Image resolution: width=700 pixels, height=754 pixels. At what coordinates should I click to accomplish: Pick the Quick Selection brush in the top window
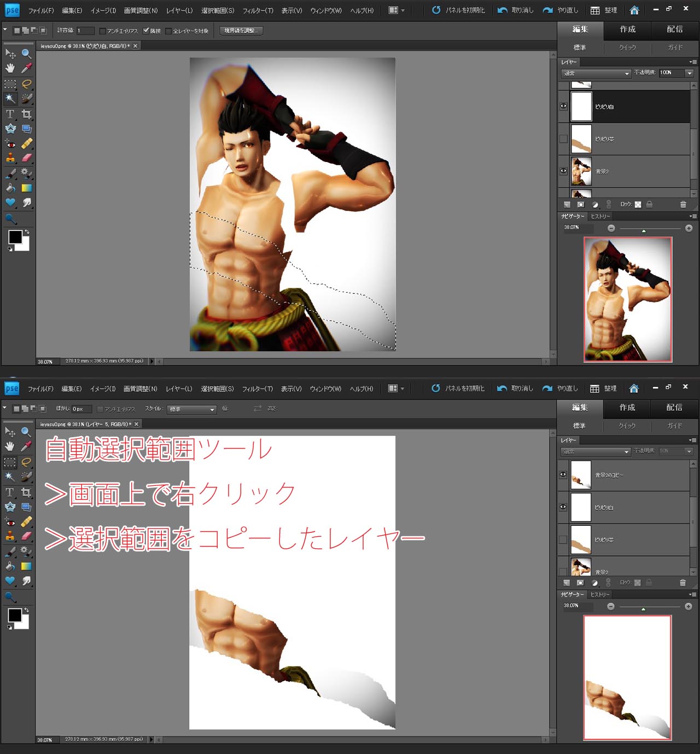(26, 98)
